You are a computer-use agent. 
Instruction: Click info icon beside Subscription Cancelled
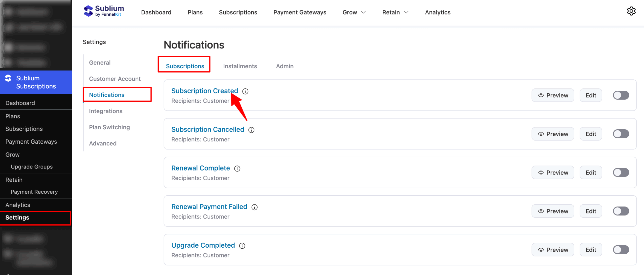251,130
